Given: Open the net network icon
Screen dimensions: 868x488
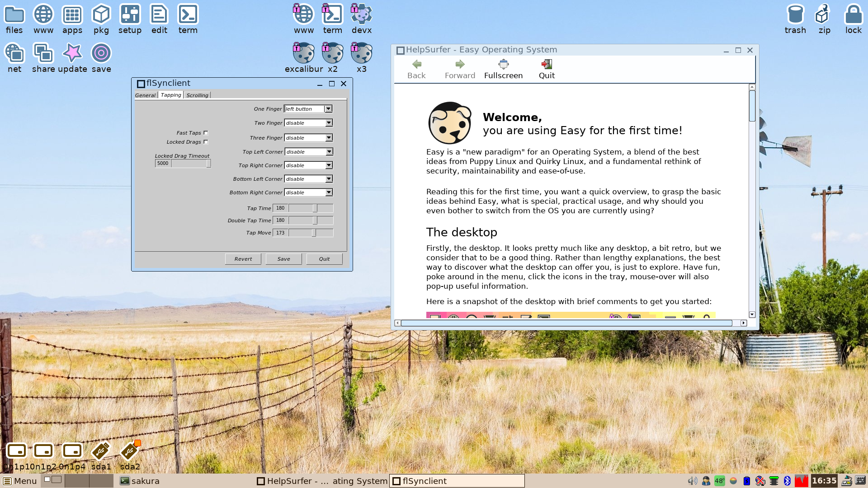Looking at the screenshot, I should (x=14, y=58).
